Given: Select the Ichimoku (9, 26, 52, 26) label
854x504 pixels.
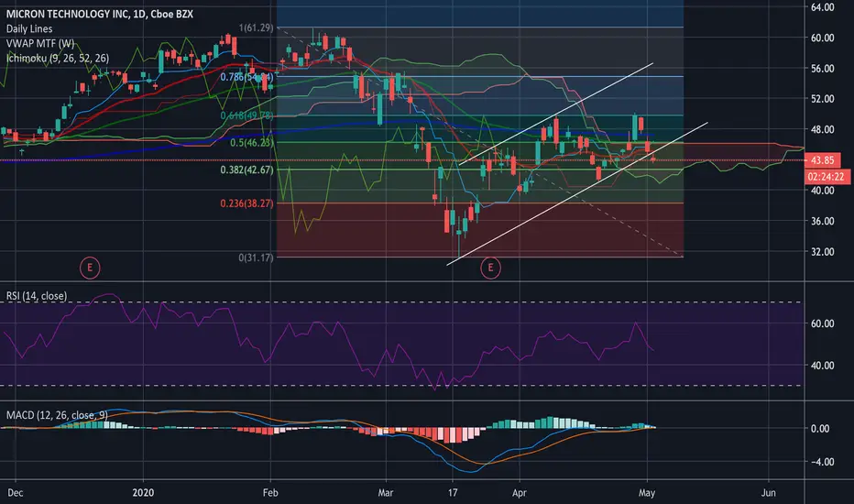Looking at the screenshot, I should pos(58,58).
